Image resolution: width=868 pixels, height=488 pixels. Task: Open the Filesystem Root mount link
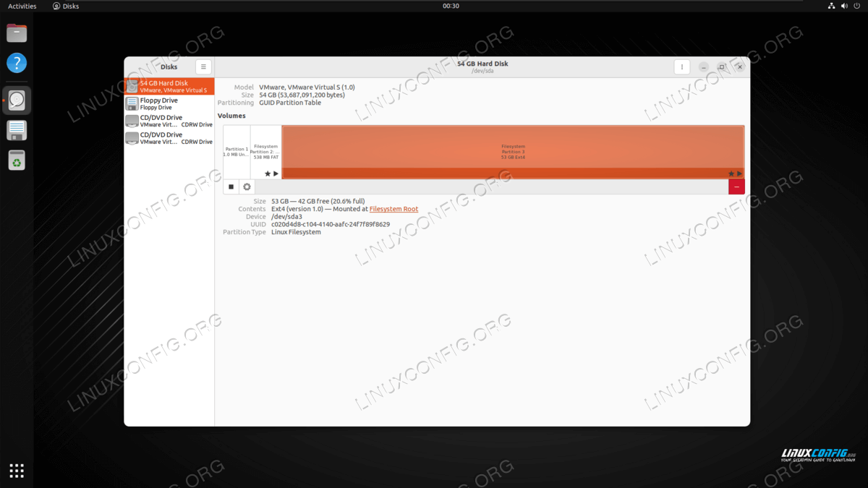pos(393,209)
